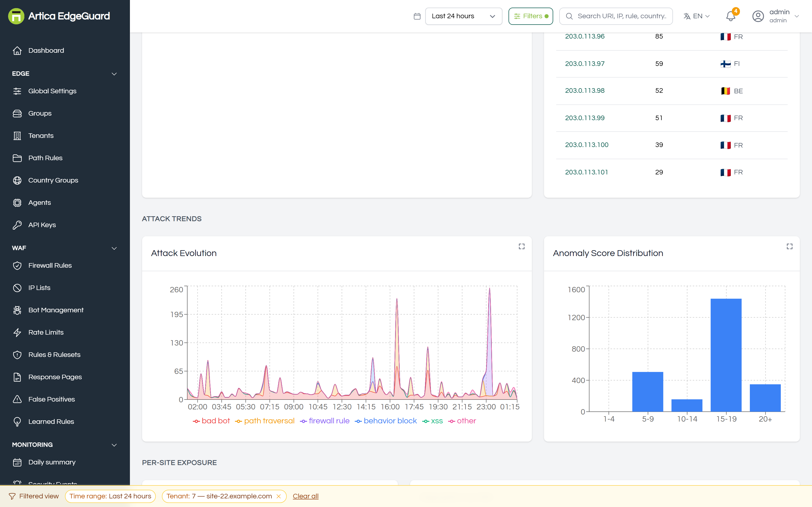Click the Clear all link
This screenshot has width=812, height=507.
[305, 496]
